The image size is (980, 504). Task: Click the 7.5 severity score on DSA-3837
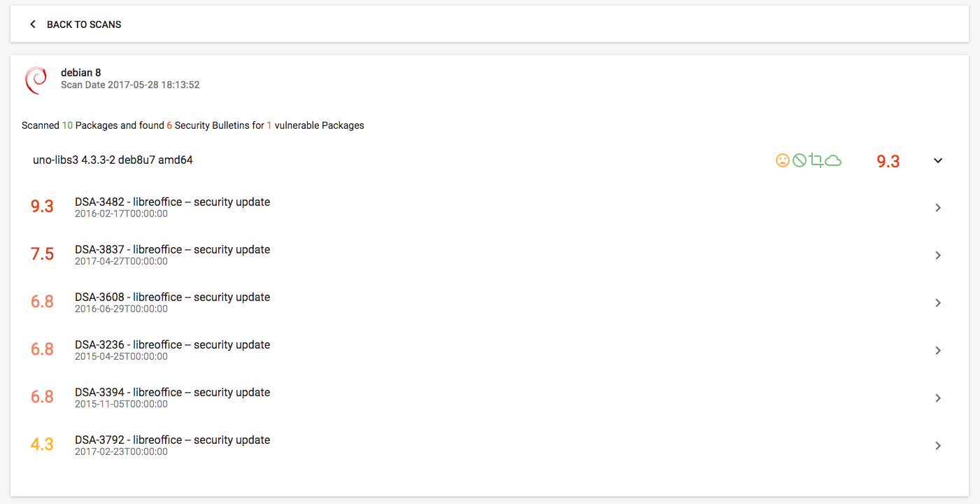point(42,254)
